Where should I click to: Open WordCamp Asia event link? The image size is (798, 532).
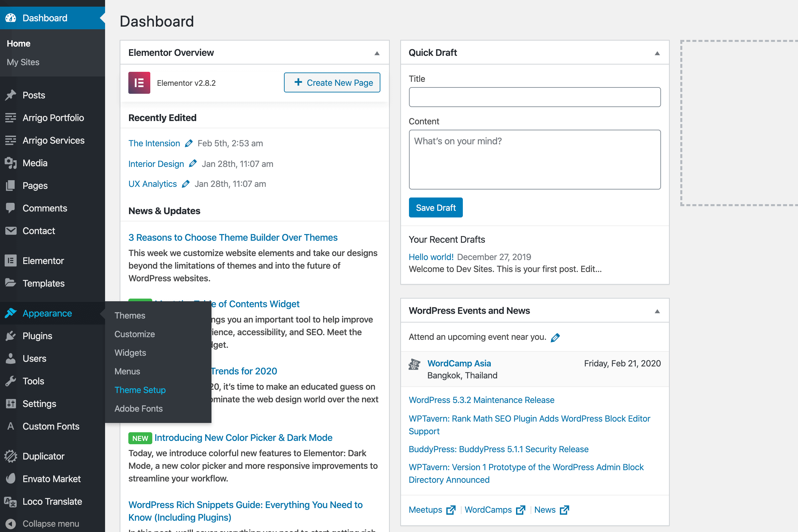coord(459,363)
